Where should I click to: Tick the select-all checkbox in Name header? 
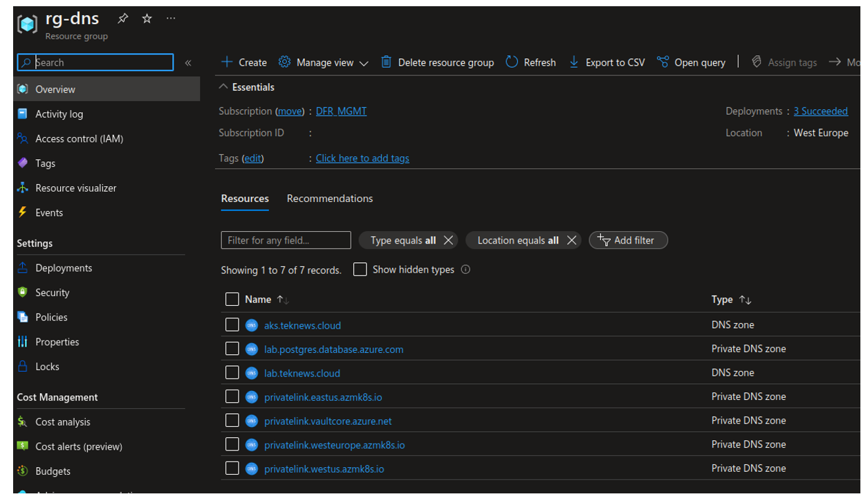point(232,299)
